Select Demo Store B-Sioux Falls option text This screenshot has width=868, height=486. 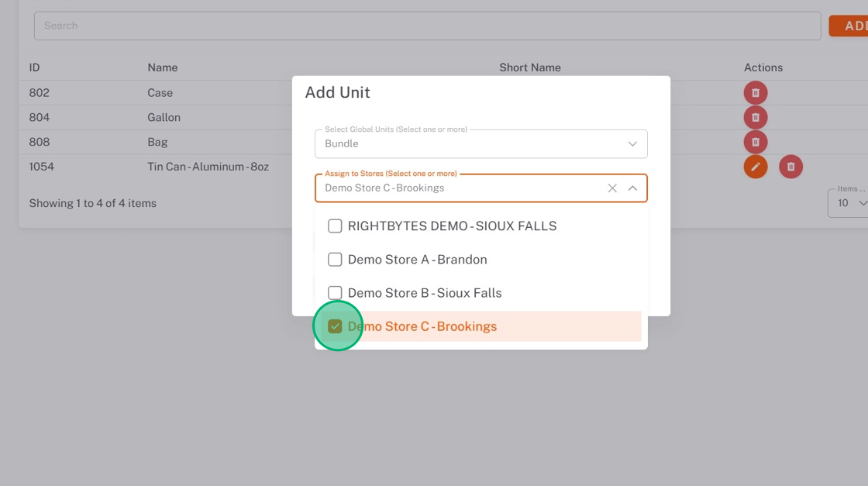point(425,293)
